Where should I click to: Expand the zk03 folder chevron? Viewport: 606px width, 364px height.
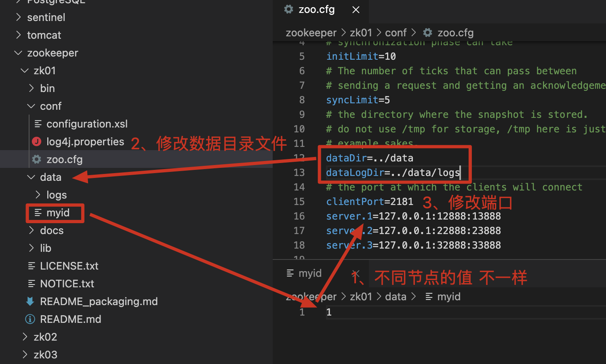25,354
